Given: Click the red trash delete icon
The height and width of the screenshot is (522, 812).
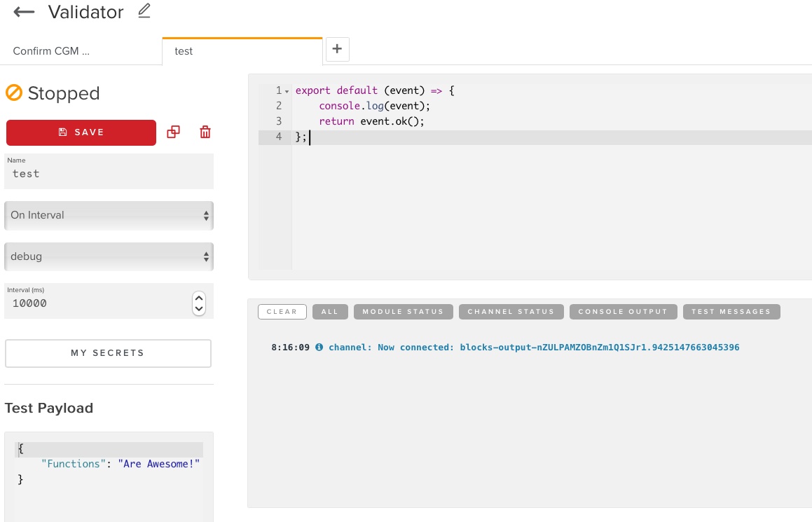Looking at the screenshot, I should (205, 132).
